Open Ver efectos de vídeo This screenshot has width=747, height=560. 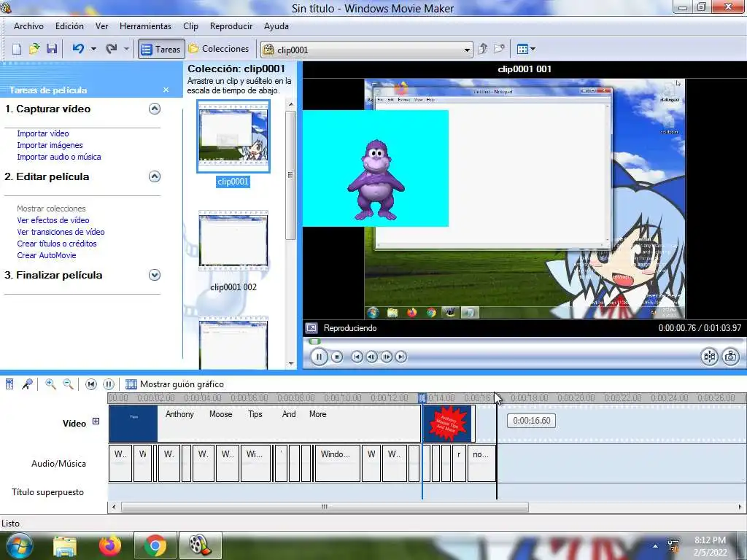[x=53, y=220]
